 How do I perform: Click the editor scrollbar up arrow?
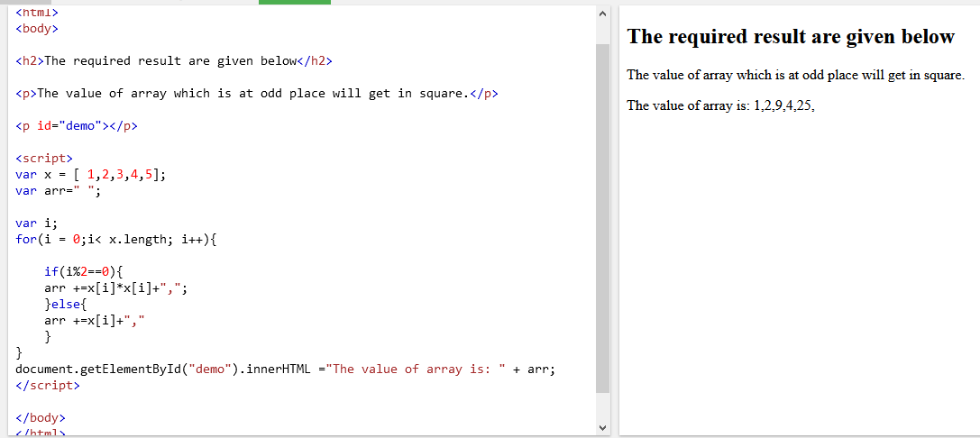(602, 14)
